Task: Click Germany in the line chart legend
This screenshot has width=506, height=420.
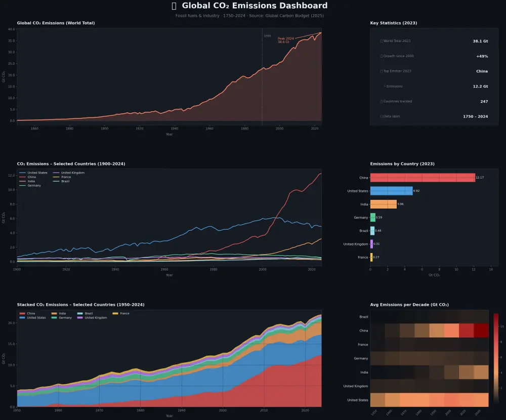Action: [x=34, y=185]
